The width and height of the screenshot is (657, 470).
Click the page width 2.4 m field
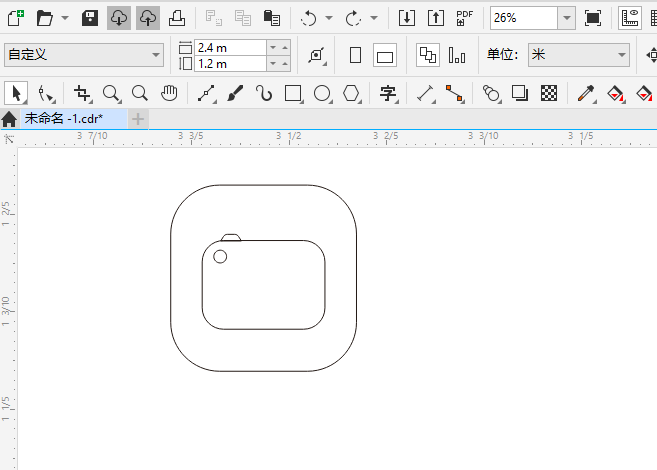click(x=230, y=48)
